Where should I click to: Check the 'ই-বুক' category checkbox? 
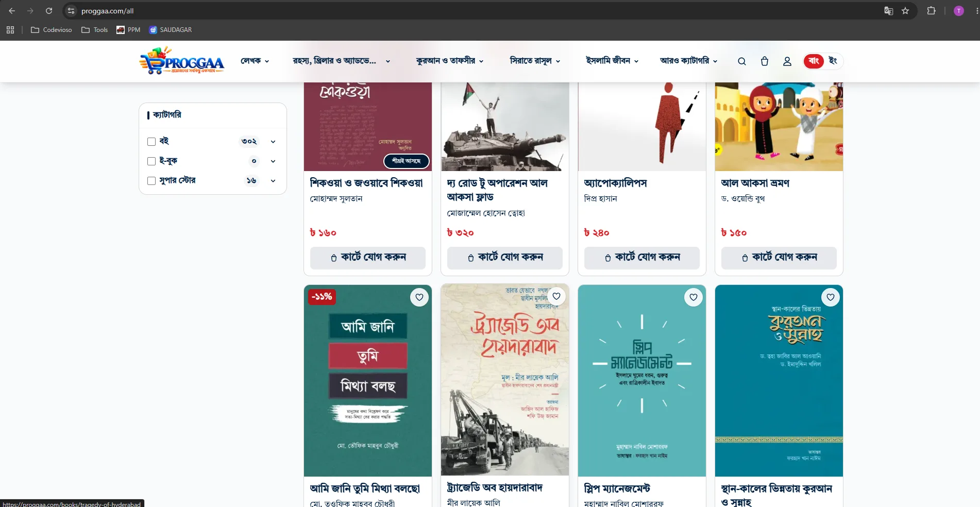tap(151, 161)
